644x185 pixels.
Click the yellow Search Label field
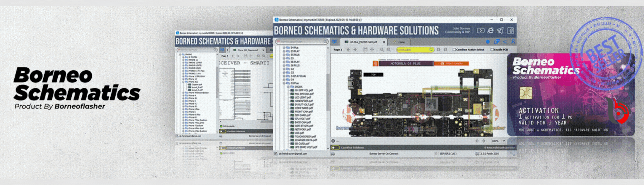click(413, 50)
